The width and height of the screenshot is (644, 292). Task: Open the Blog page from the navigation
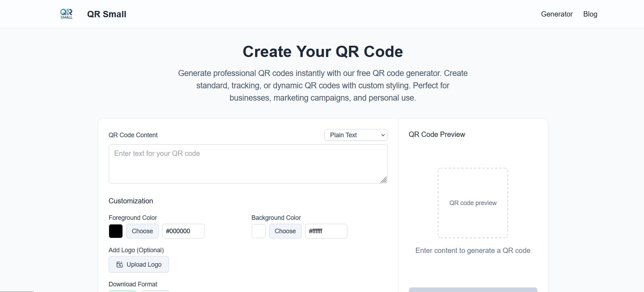(590, 14)
